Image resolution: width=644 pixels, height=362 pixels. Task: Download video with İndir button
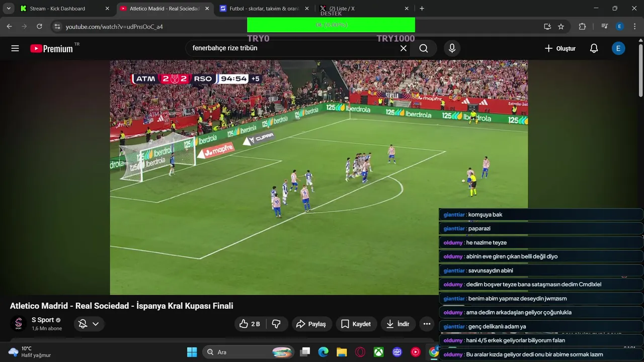397,324
